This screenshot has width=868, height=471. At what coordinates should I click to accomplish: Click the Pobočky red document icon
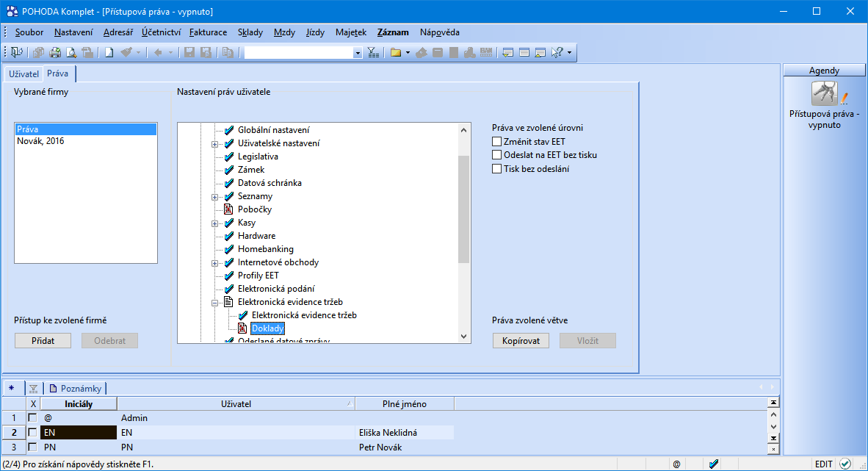(228, 209)
